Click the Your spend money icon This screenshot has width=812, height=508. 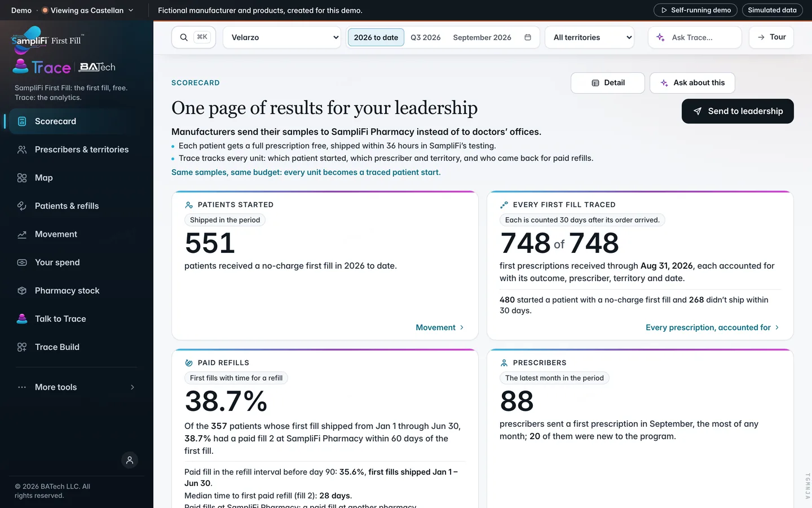click(x=22, y=262)
